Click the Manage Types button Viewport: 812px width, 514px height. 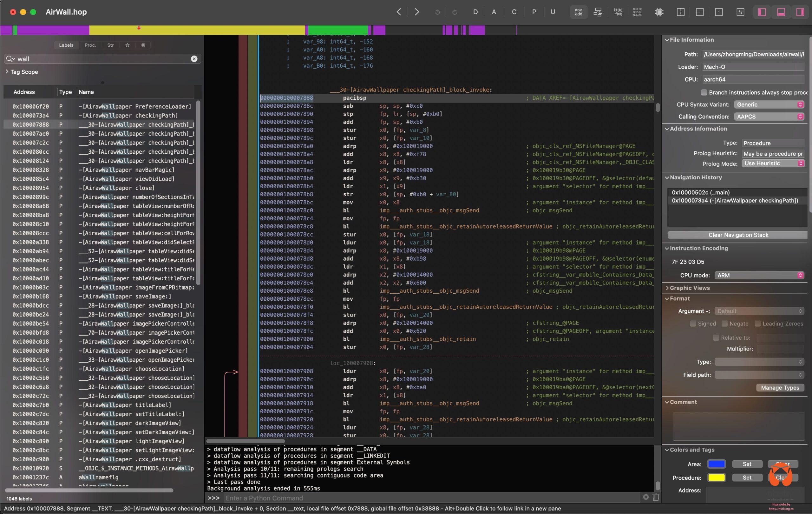[780, 387]
